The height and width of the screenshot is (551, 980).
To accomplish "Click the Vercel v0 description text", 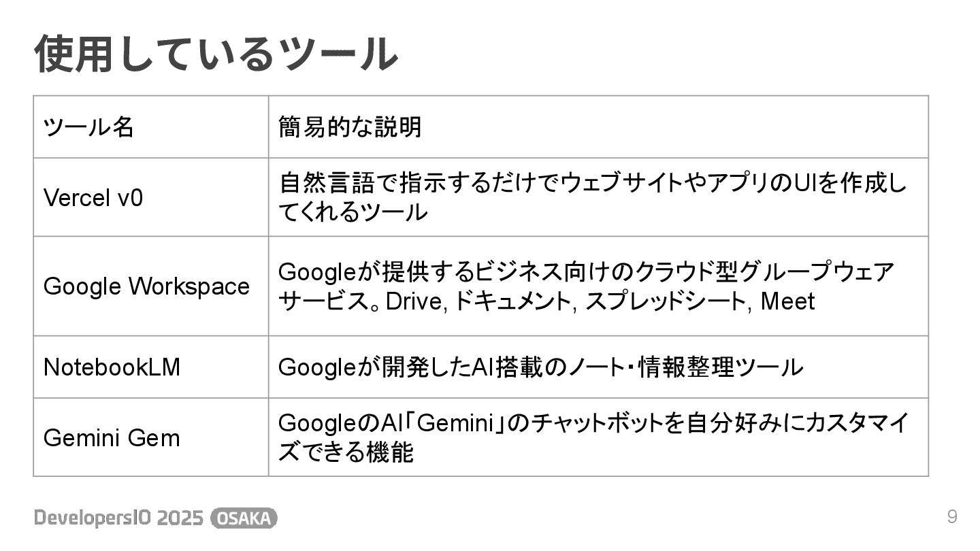I will click(x=592, y=197).
